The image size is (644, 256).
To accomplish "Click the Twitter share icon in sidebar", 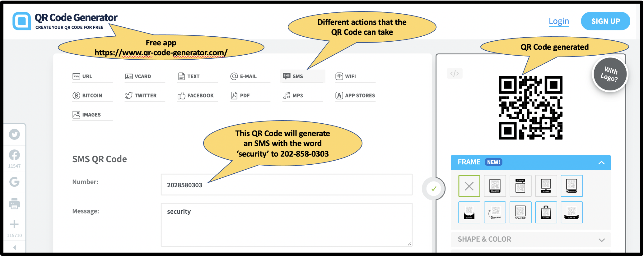I will point(14,134).
